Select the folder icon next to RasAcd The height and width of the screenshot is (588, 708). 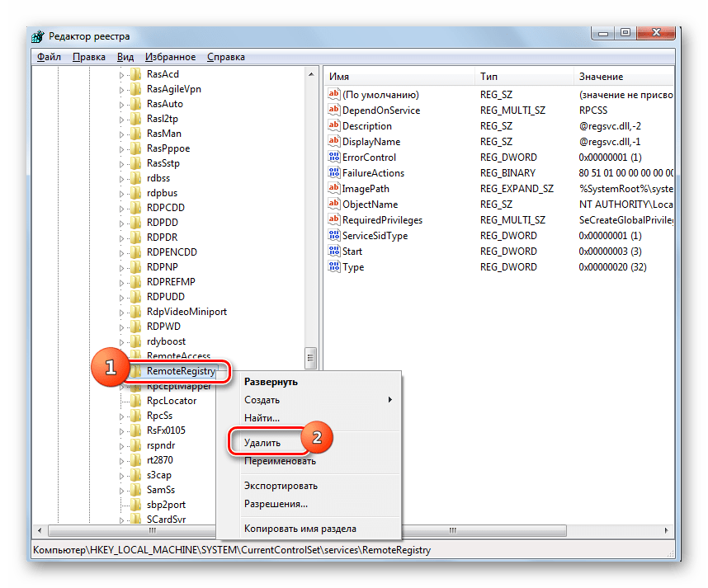(136, 74)
